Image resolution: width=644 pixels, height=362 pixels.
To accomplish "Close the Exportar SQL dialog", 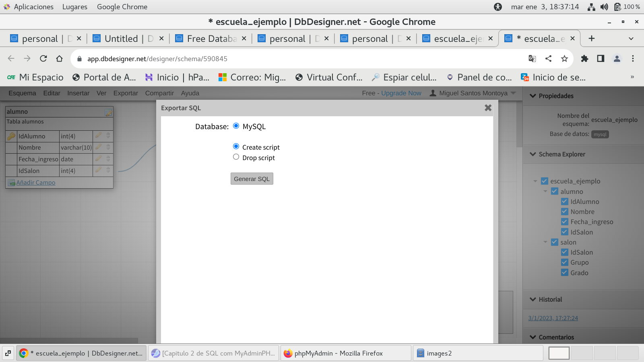I will [x=488, y=108].
